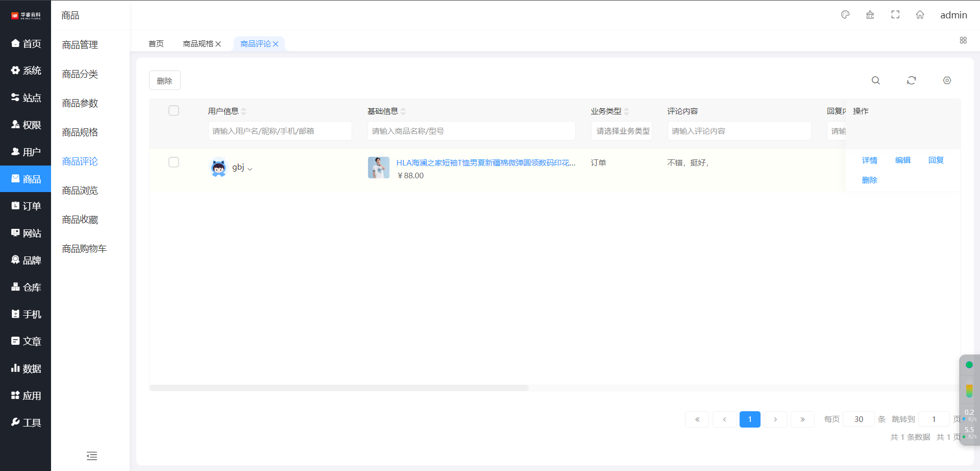The height and width of the screenshot is (471, 980).
Task: Click 回复 for the gbj review
Action: pos(936,160)
